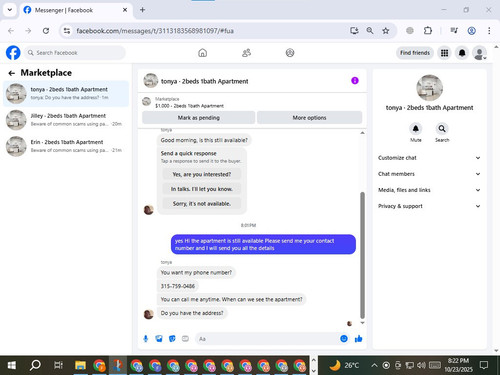Open Chrome three-dot menu
Image resolution: width=500 pixels, height=375 pixels.
(x=489, y=31)
